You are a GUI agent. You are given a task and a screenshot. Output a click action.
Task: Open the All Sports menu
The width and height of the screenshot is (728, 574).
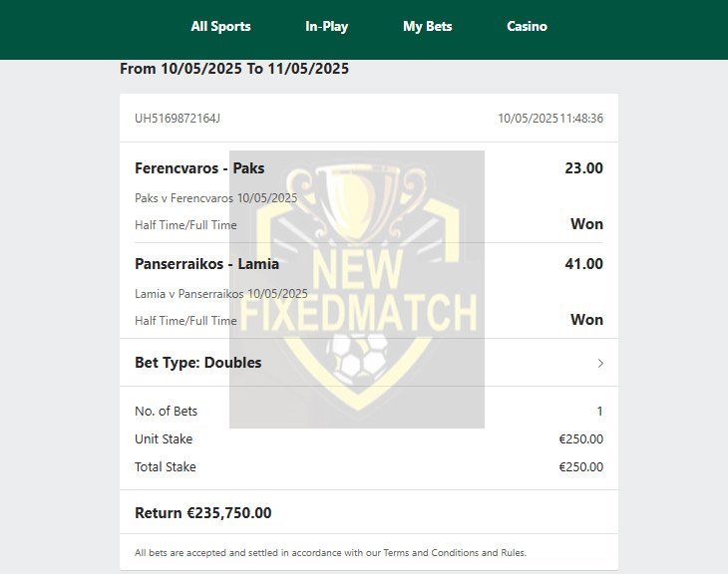(220, 27)
